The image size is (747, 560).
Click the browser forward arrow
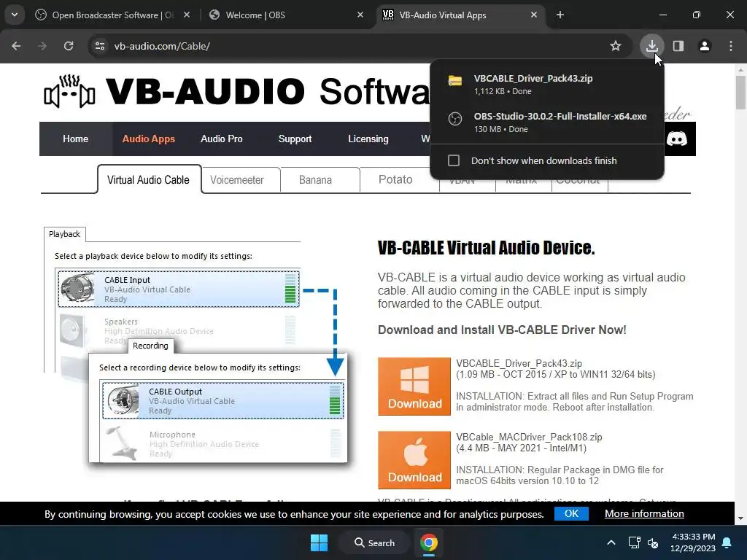click(x=42, y=46)
